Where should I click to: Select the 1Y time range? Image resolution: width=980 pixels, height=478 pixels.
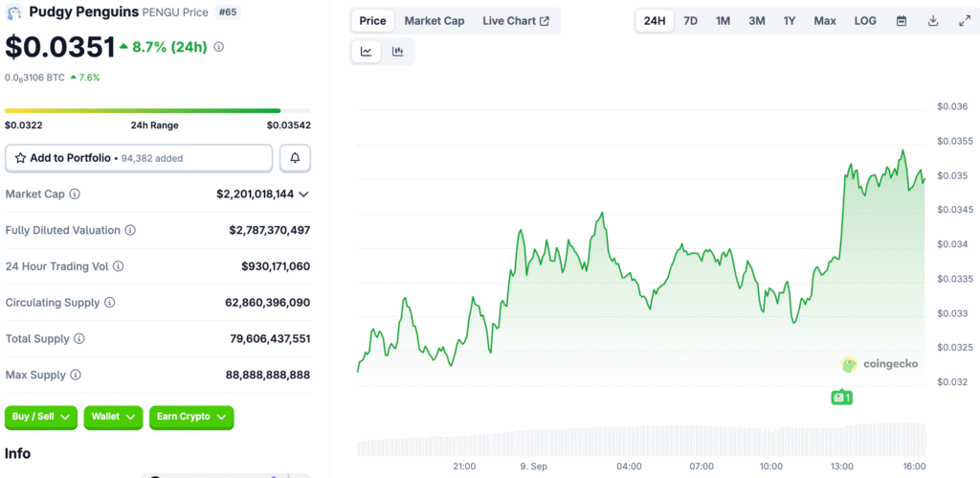tap(790, 21)
